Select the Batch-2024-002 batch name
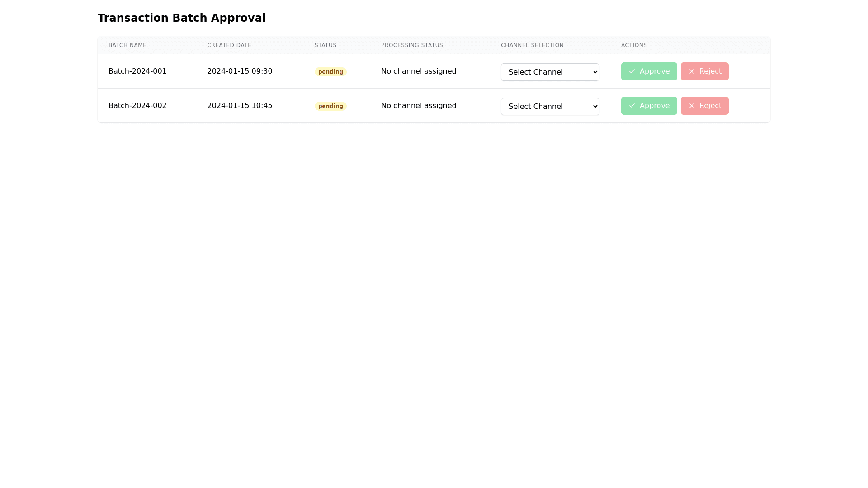 click(x=137, y=105)
